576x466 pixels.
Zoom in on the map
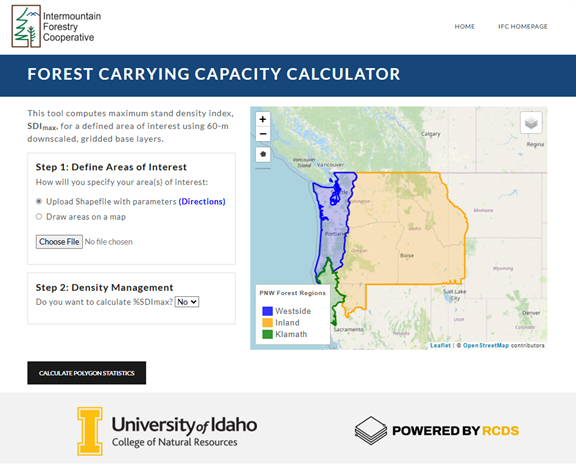coord(263,119)
